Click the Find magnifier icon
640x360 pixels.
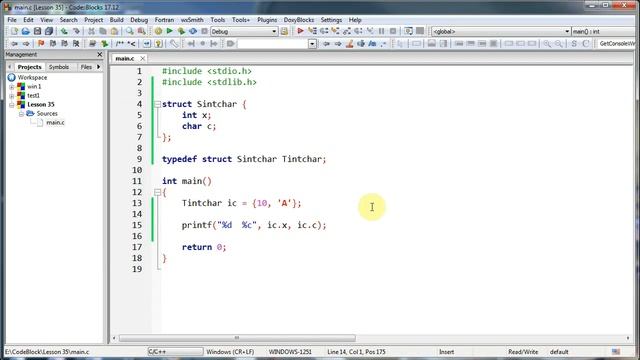130,31
